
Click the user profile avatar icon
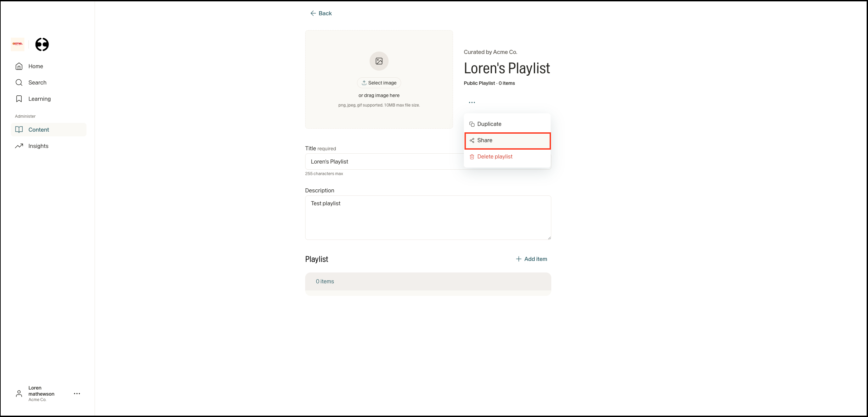pos(19,394)
